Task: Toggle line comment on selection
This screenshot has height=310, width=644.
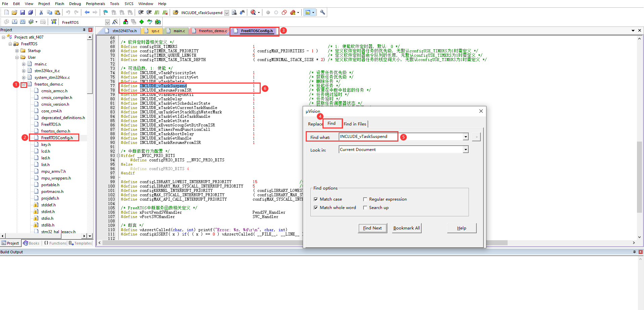Action: [157, 12]
